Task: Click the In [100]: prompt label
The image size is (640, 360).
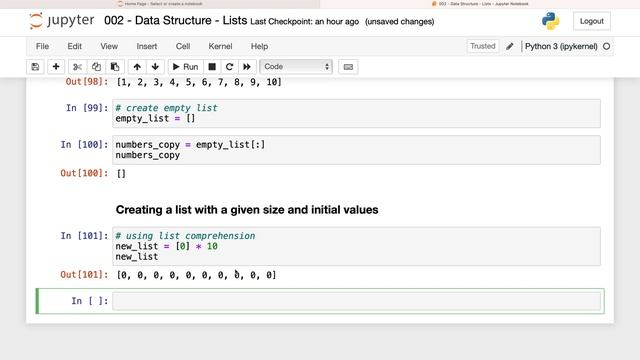Action: coord(84,144)
